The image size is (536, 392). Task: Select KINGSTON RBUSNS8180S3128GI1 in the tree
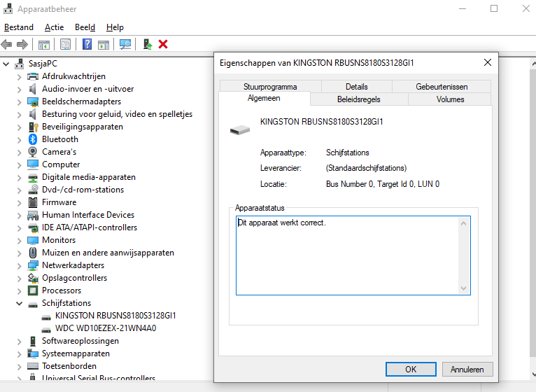click(115, 316)
